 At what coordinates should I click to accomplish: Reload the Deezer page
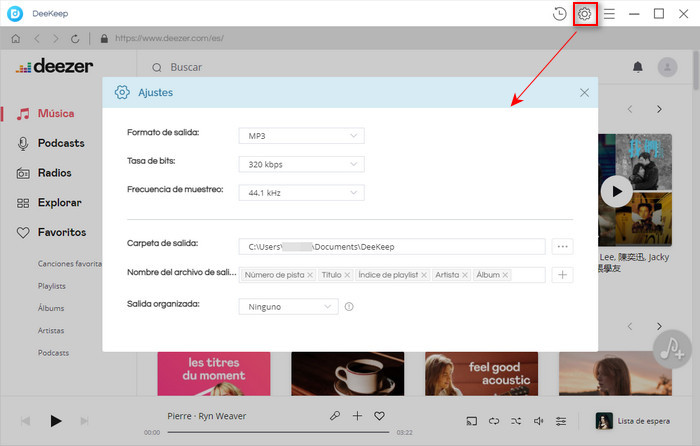(75, 39)
